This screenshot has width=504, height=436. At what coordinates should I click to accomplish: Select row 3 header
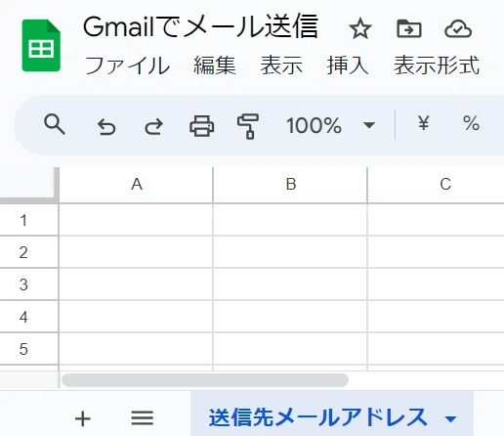click(x=29, y=284)
